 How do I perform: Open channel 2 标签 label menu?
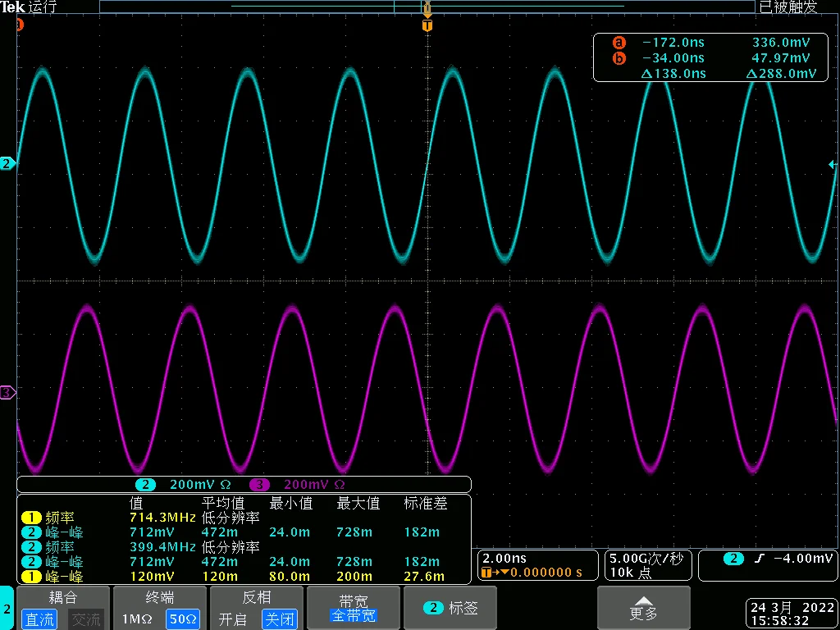450,608
